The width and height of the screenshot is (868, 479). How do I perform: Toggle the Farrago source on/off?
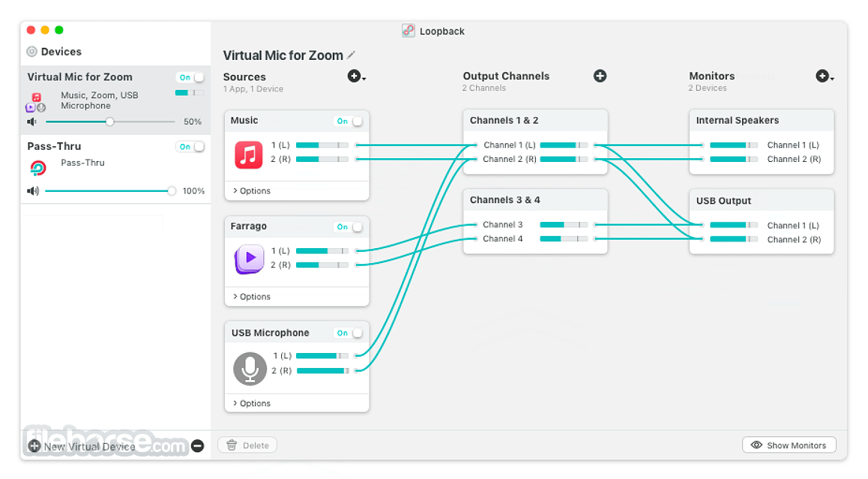pos(349,227)
